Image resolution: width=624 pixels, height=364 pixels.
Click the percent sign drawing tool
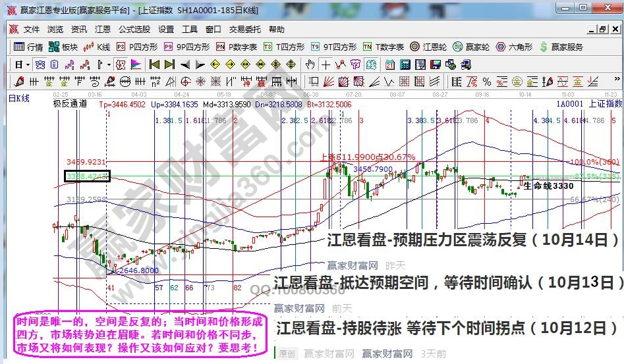[487, 82]
